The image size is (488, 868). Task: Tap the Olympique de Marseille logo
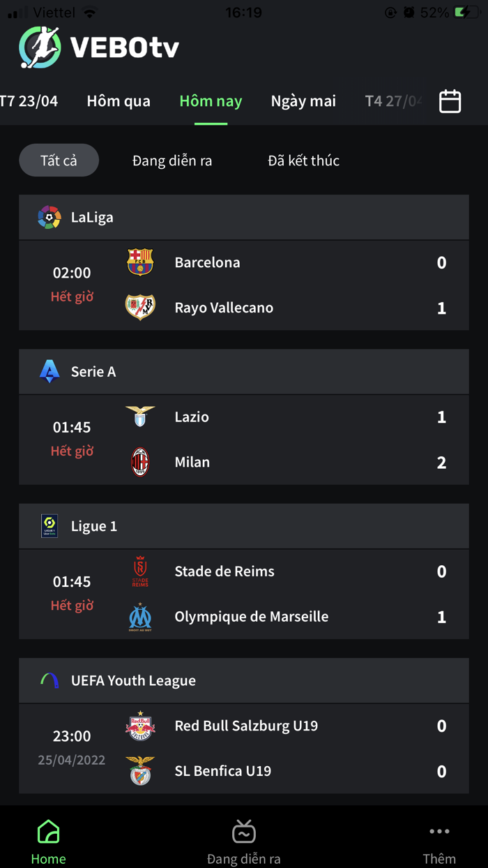140,617
